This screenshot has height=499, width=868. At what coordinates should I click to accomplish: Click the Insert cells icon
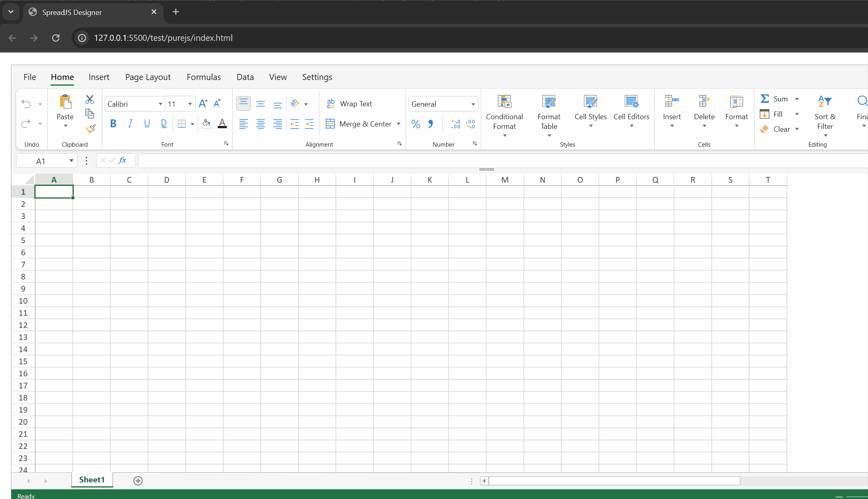coord(672,101)
